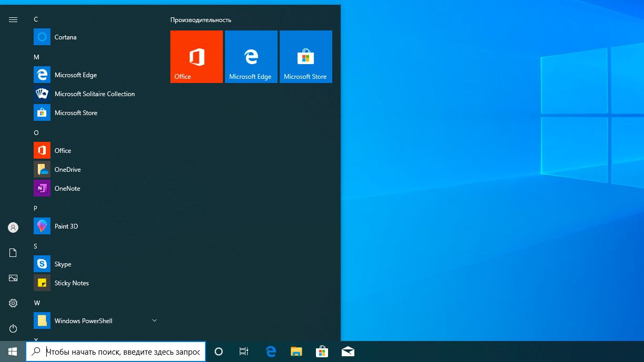The height and width of the screenshot is (362, 644).
Task: Open the Microsoft Store tile
Action: (x=306, y=57)
